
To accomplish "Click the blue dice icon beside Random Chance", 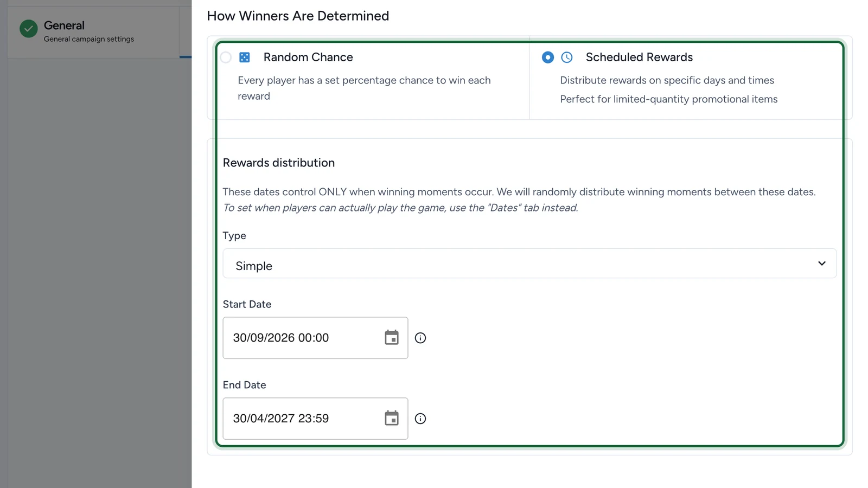I will (x=245, y=57).
